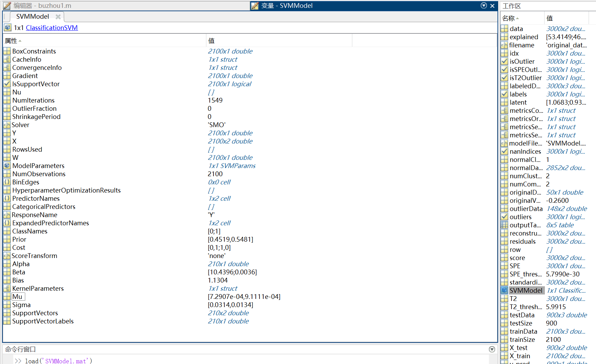Click the ClassificationSVM object icon in header

(x=8, y=28)
